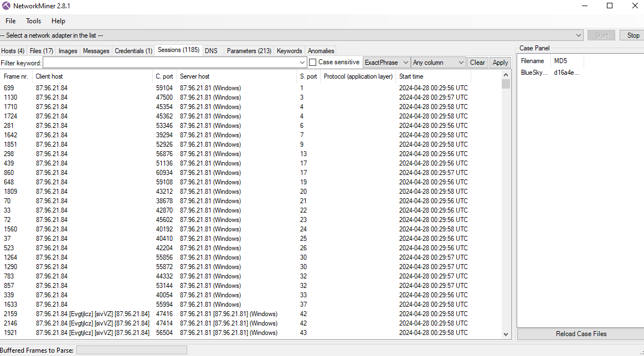
Task: Click the NetworkMiner app icon in title bar
Action: (x=6, y=6)
